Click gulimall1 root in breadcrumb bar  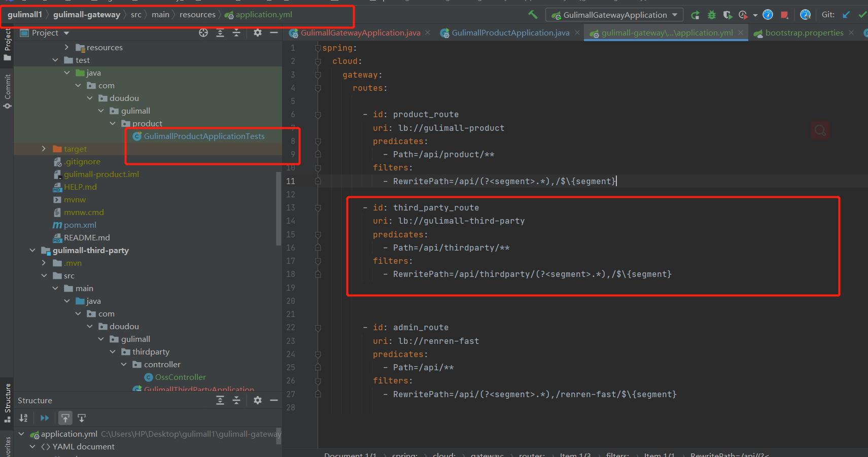click(25, 15)
